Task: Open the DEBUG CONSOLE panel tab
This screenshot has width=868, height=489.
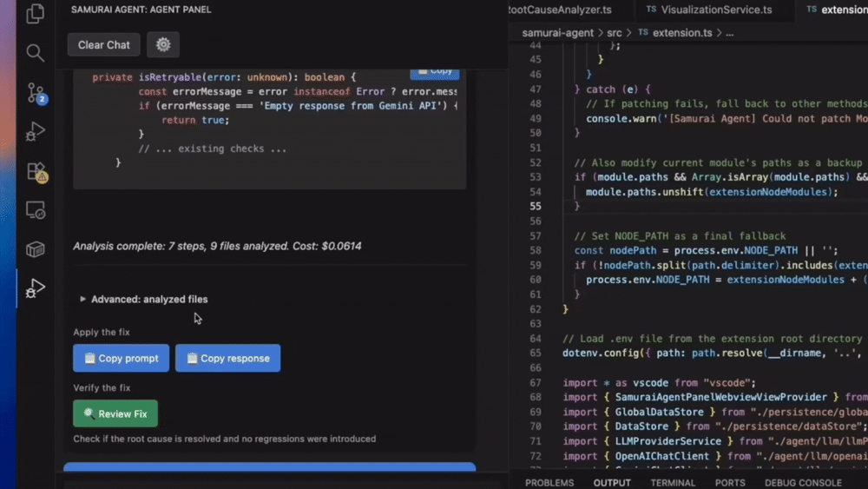Action: 803,482
